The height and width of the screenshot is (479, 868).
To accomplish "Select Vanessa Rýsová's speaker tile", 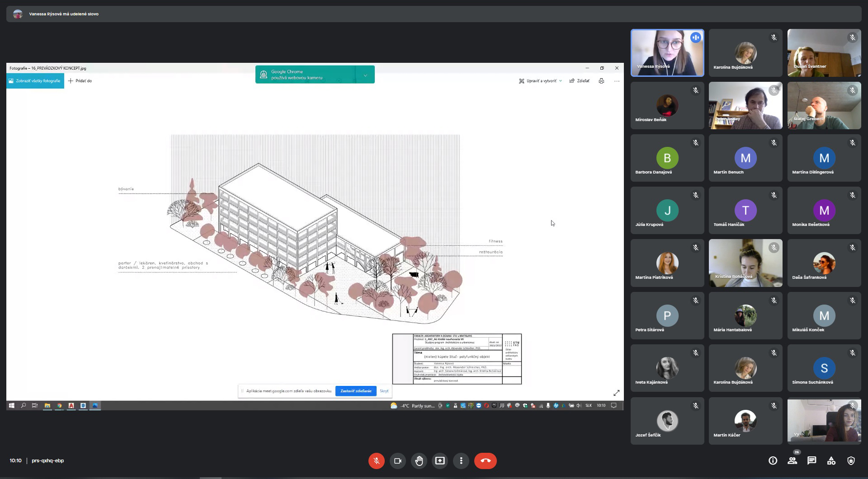I will [x=667, y=53].
